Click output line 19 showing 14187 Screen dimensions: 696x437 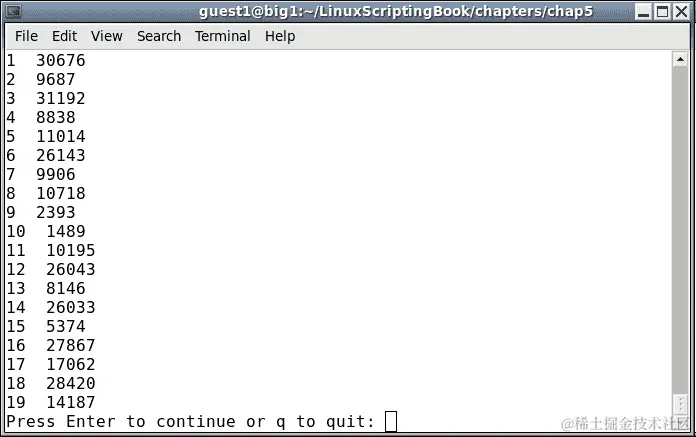tap(51, 402)
